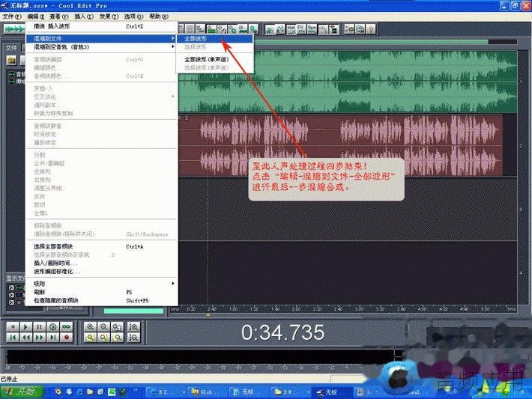Screen dimensions: 532x399
Task: Click Play to End circled button
Action: click(52, 327)
